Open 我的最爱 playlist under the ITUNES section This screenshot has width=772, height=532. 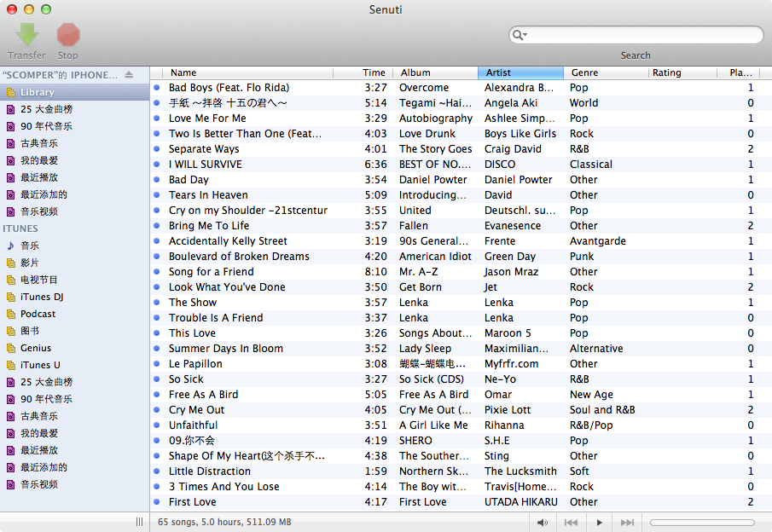point(74,433)
